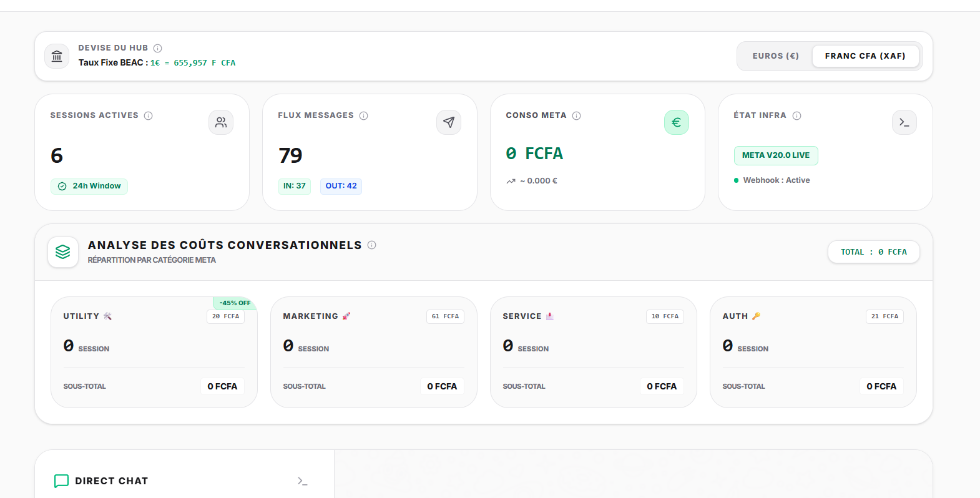Viewport: 980px width, 498px height.
Task: Open info tooltip next to Devise du Hub
Action: [x=158, y=48]
